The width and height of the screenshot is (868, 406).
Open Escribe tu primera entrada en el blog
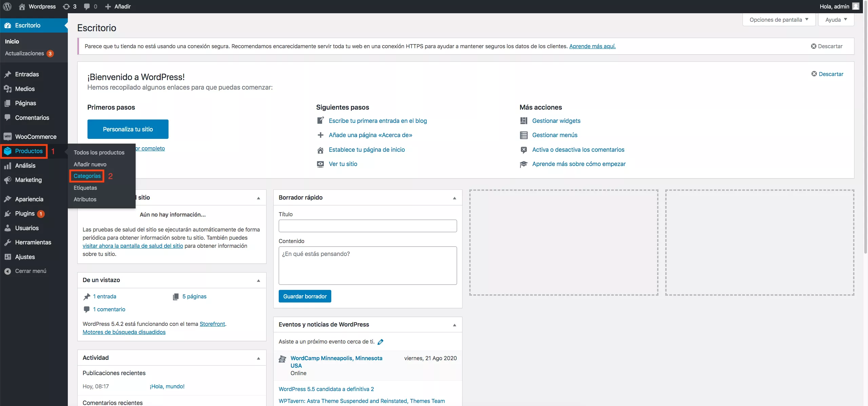378,121
